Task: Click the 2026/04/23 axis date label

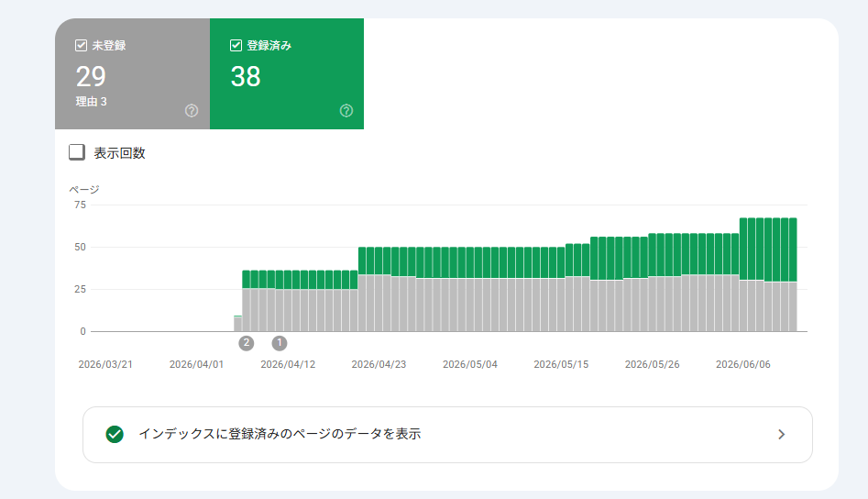Action: coord(379,364)
